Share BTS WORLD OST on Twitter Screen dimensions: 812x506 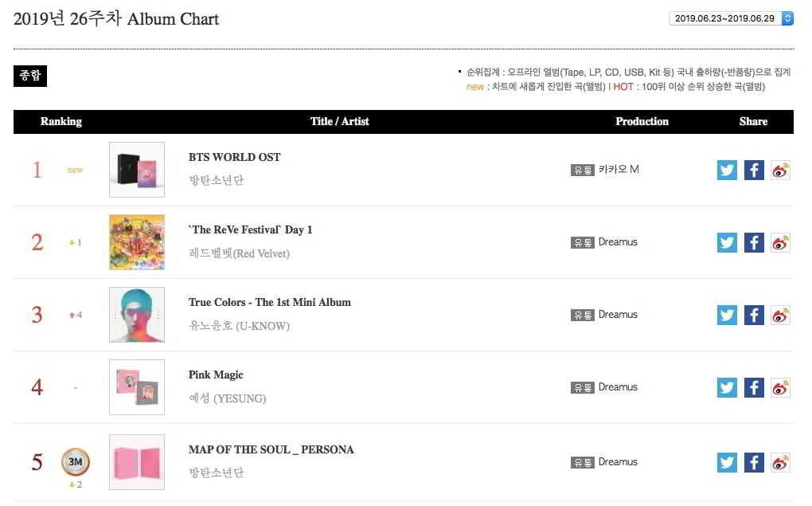coord(727,170)
